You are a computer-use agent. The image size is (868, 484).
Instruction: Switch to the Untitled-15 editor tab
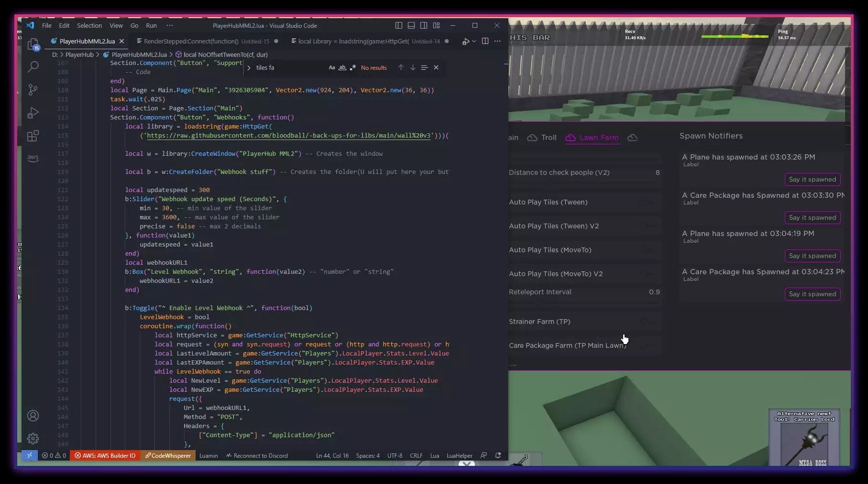point(208,41)
